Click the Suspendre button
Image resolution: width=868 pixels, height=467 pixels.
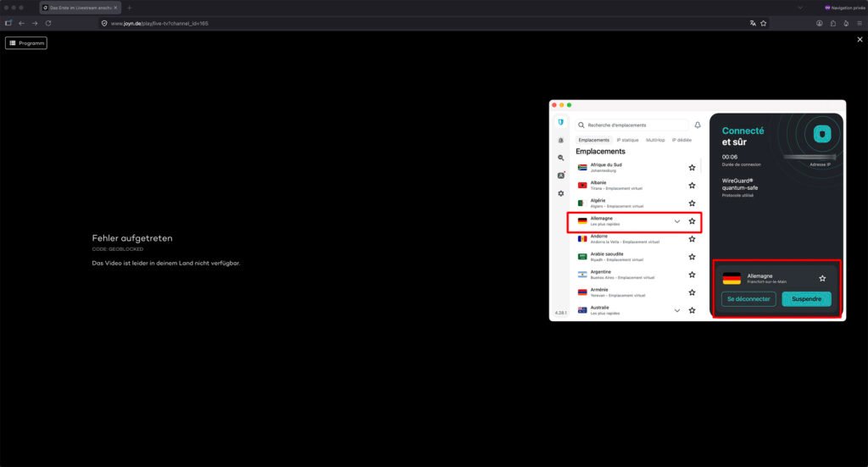pos(807,299)
